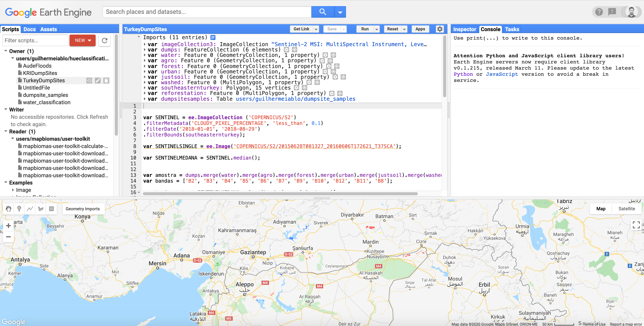Expand the Get Link dropdown options
The height and width of the screenshot is (326, 644).
(x=316, y=29)
